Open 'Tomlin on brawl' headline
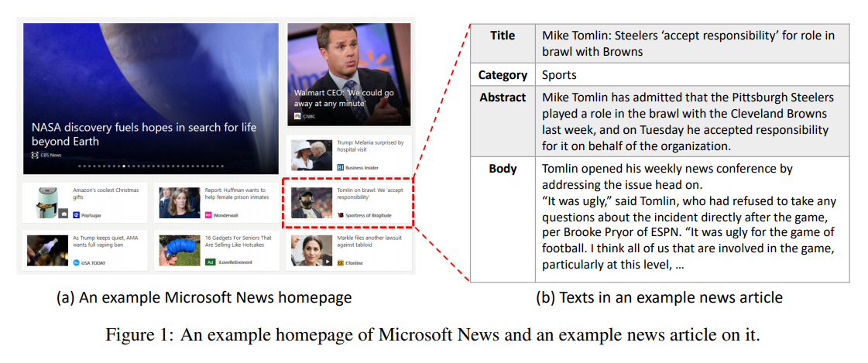 coord(369,193)
